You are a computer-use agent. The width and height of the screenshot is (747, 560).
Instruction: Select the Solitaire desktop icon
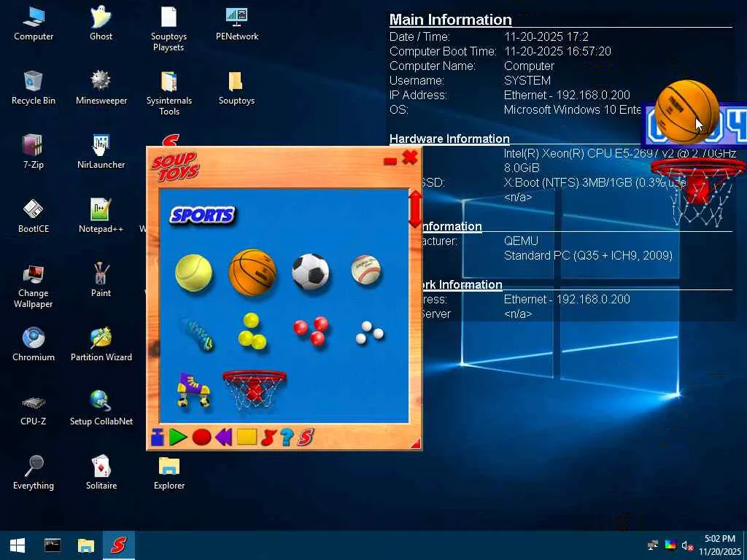point(101,473)
